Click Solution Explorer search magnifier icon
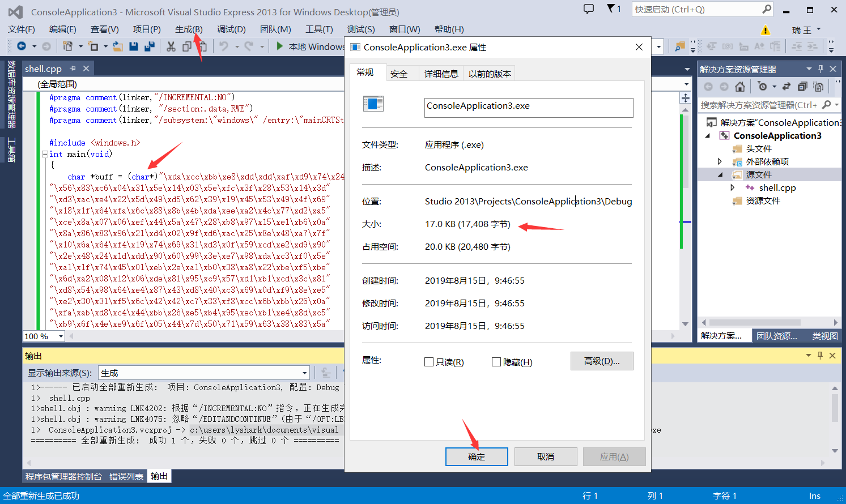The height and width of the screenshot is (504, 846). pyautogui.click(x=827, y=105)
